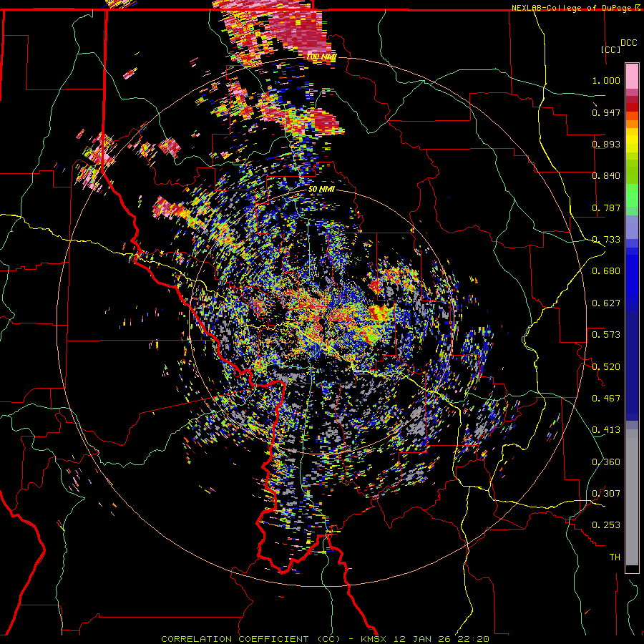
Task: Select the 0.733 value on the color scale
Action: 606,240
